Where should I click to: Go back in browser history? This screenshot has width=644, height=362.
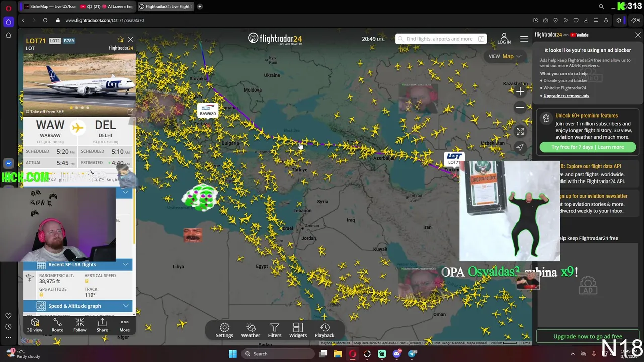(x=23, y=20)
